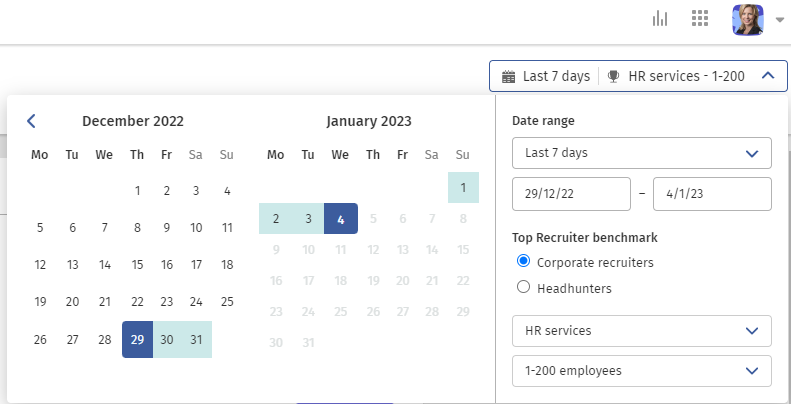Open the bar chart statistics icon
The width and height of the screenshot is (791, 404).
pos(660,19)
